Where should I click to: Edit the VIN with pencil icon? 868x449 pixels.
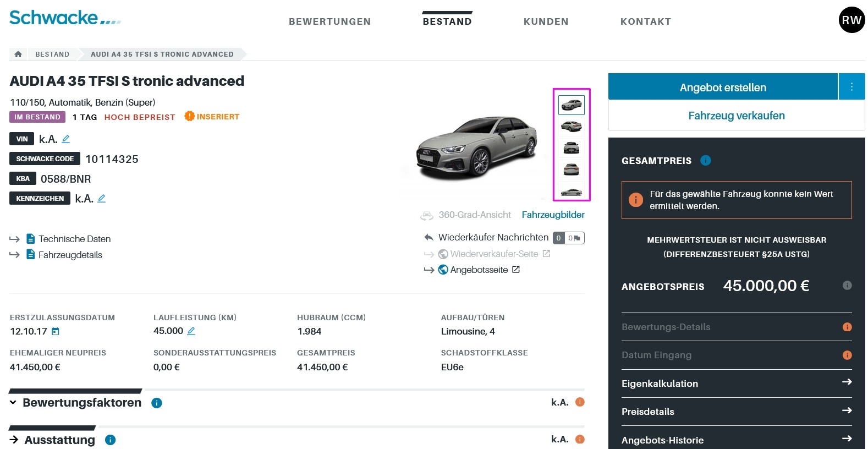tap(66, 139)
